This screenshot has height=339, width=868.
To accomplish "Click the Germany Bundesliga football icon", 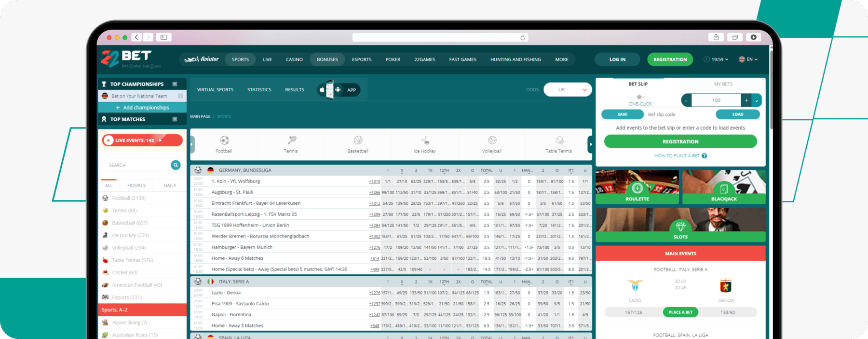I will pos(198,170).
